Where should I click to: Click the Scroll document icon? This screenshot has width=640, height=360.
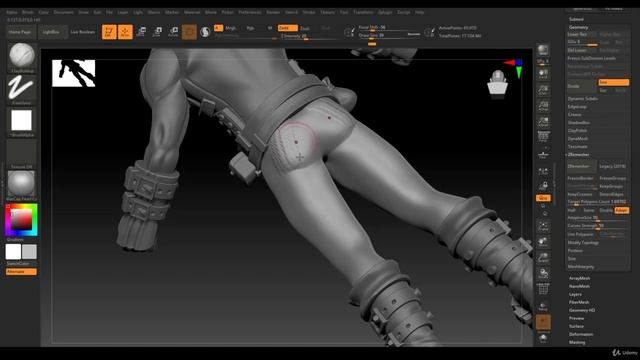coord(543,74)
